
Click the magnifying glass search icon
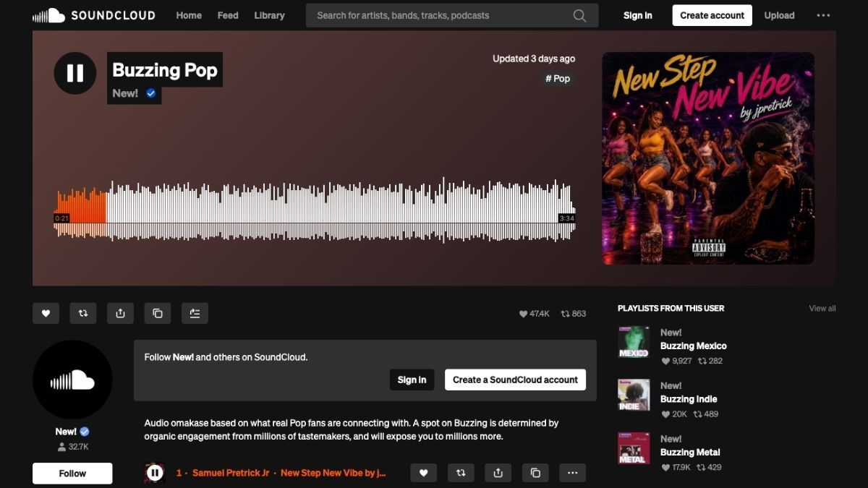click(x=579, y=15)
